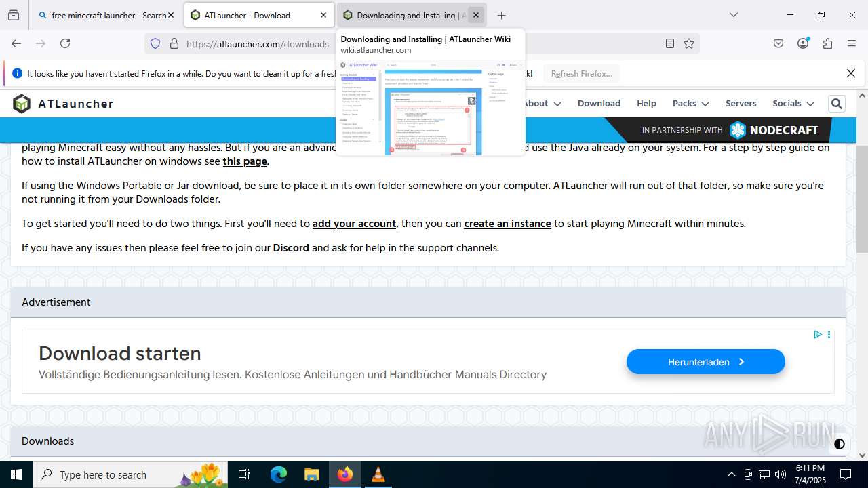Click the site search magnifier icon
The image size is (868, 488).
(837, 104)
